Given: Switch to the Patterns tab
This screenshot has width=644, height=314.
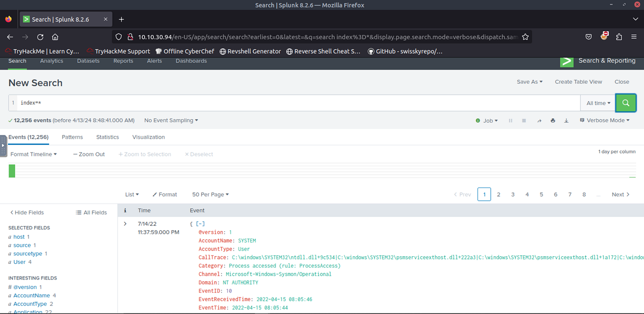Looking at the screenshot, I should 72,137.
